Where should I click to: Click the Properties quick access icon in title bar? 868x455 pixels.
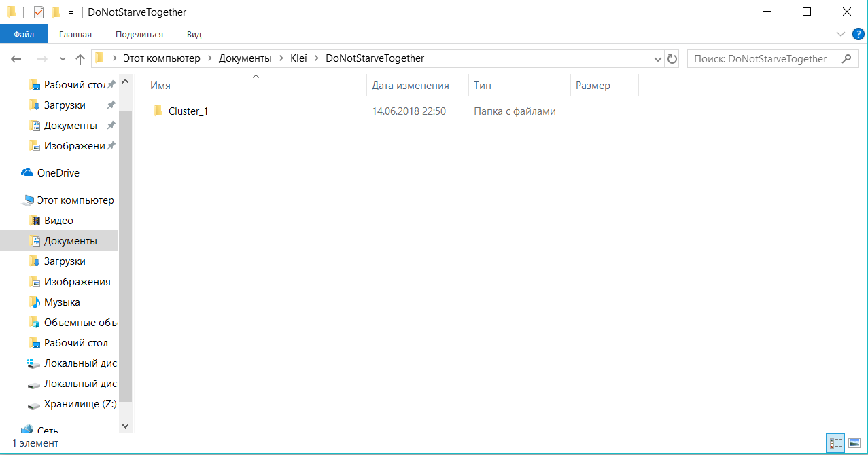click(x=39, y=12)
